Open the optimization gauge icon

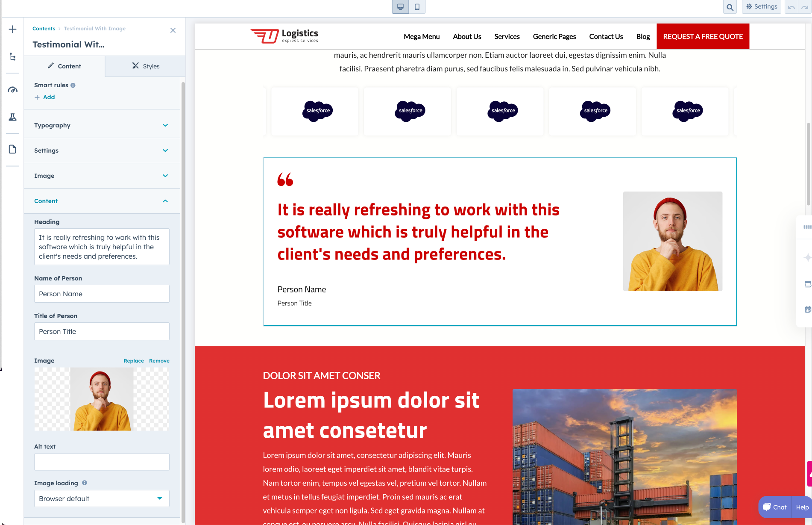13,90
